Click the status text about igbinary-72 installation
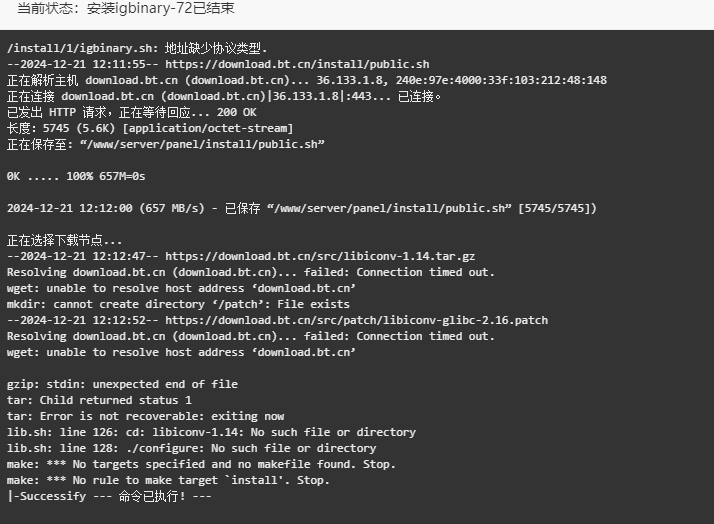Image resolution: width=714 pixels, height=524 pixels. click(126, 8)
